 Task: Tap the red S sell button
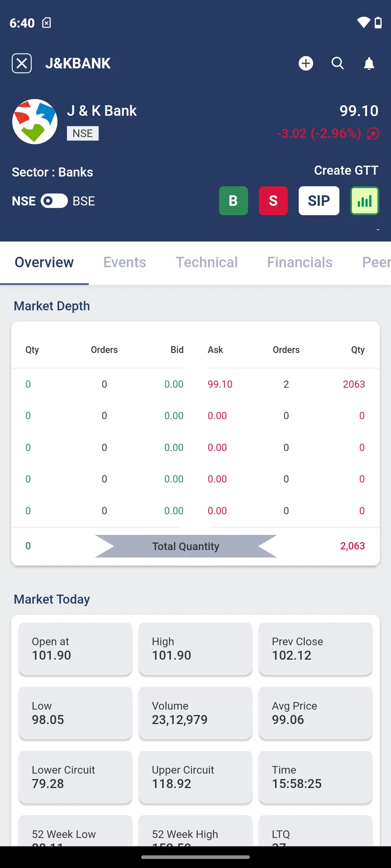tap(273, 201)
